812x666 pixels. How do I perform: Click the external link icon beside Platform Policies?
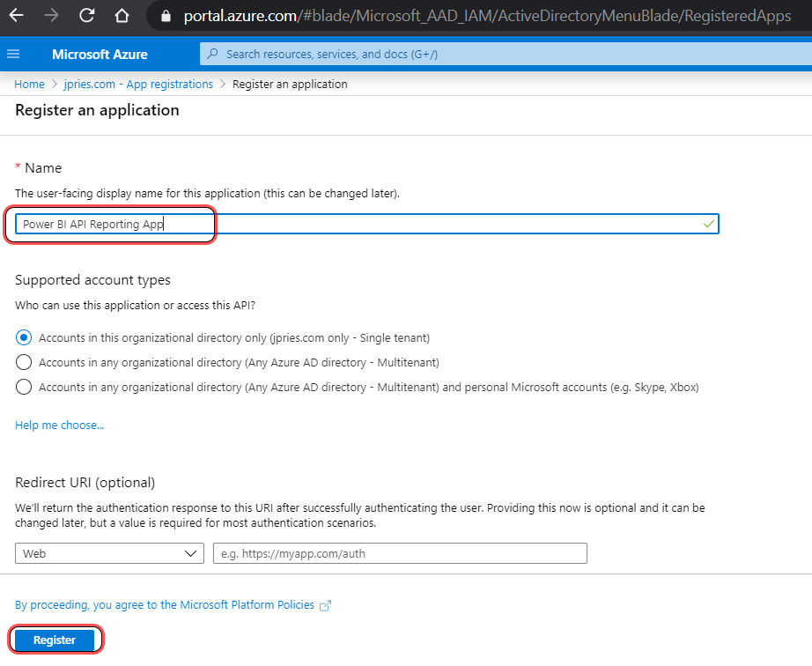click(x=325, y=605)
